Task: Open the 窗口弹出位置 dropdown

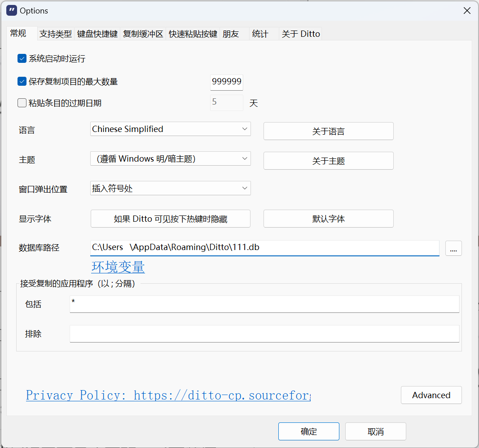Action: click(x=170, y=189)
